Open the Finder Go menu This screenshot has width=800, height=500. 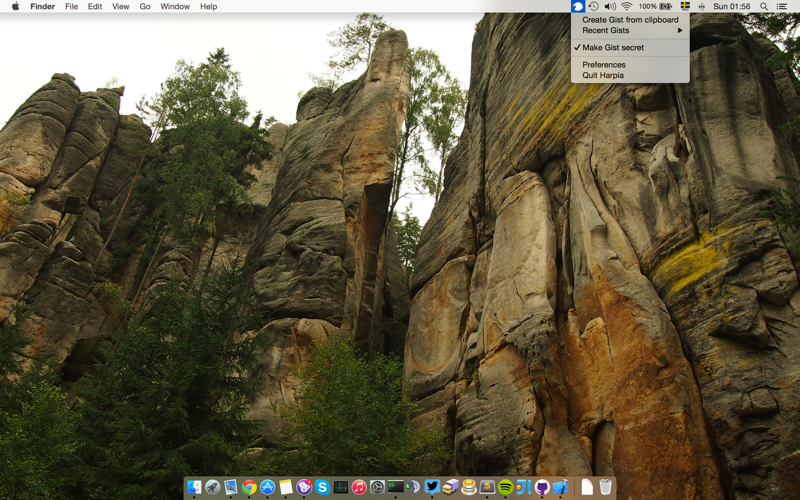145,6
